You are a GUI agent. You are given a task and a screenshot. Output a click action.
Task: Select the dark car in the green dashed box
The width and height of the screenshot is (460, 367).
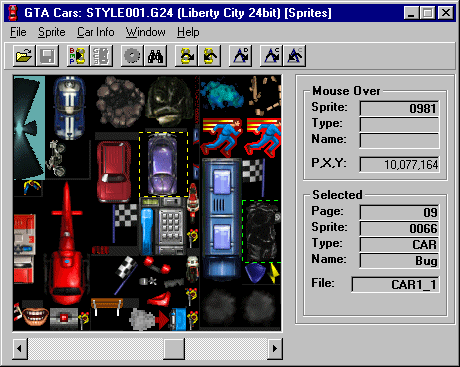pyautogui.click(x=262, y=232)
